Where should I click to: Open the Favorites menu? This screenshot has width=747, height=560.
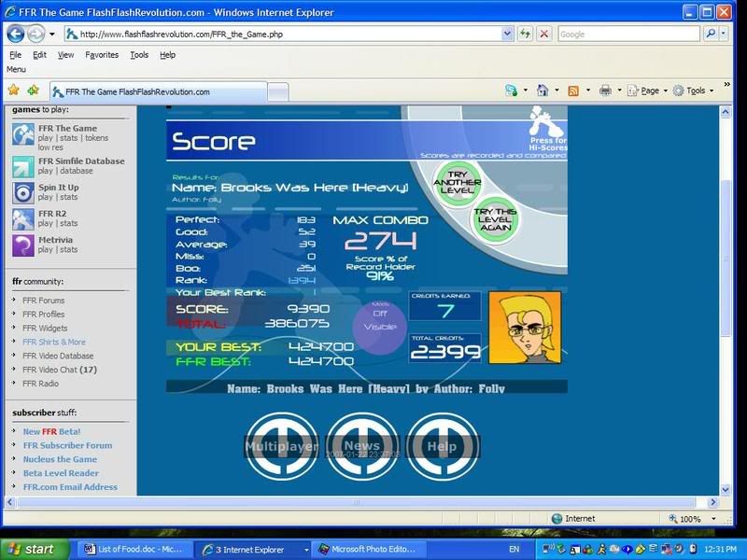pos(102,55)
